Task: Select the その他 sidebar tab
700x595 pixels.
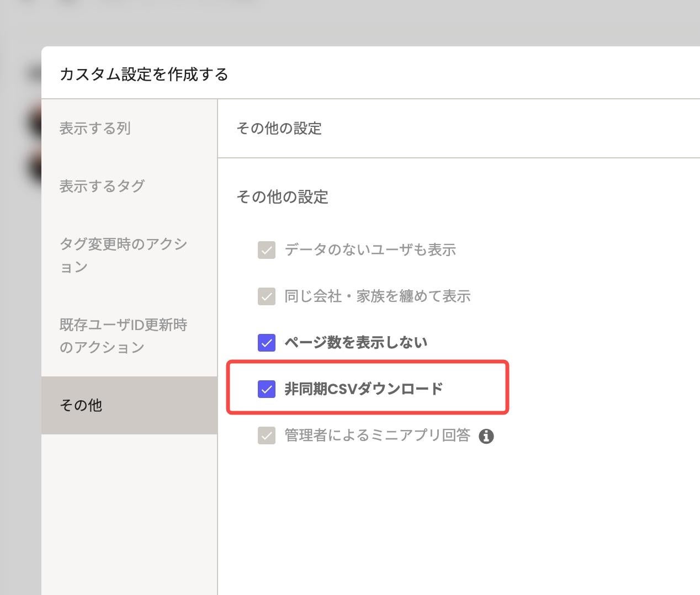Action: click(81, 405)
